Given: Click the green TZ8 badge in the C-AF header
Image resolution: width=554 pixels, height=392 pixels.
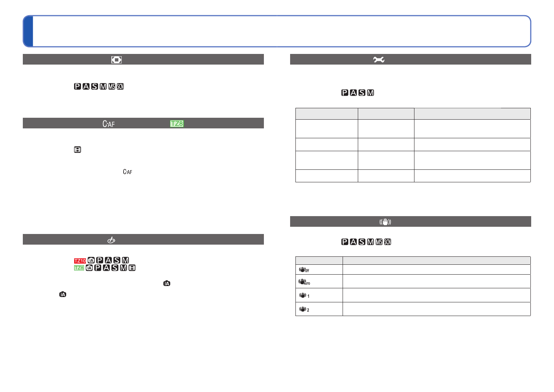Looking at the screenshot, I should 177,124.
